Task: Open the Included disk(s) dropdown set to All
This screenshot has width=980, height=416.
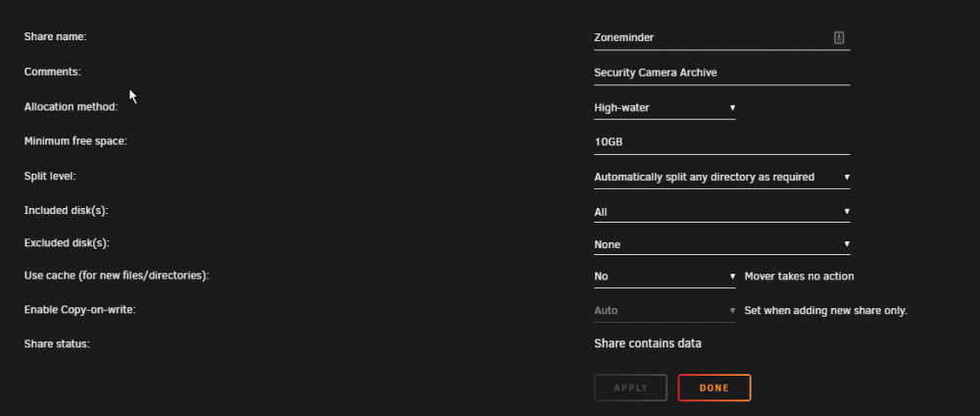Action: [x=722, y=212]
